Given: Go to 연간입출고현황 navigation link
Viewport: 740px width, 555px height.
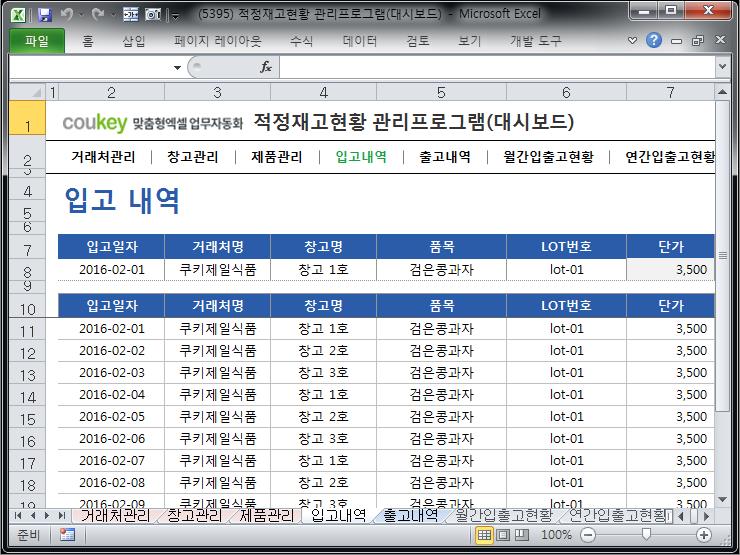Looking at the screenshot, I should [670, 157].
